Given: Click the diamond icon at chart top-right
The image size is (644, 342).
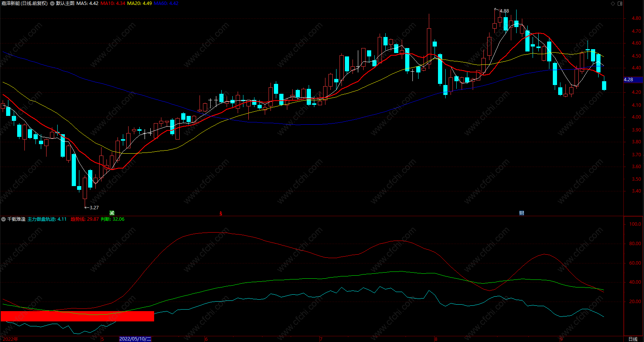Looking at the screenshot, I should point(613,3).
